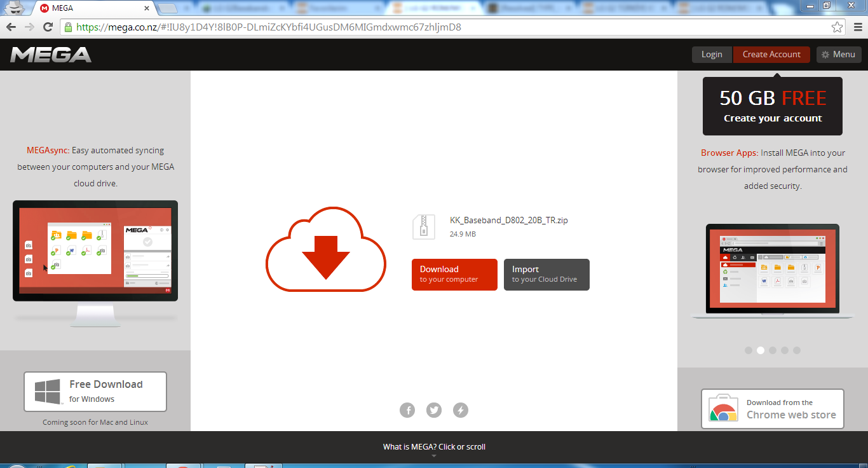Image resolution: width=868 pixels, height=468 pixels.
Task: Click the browser forward arrow
Action: (x=29, y=27)
